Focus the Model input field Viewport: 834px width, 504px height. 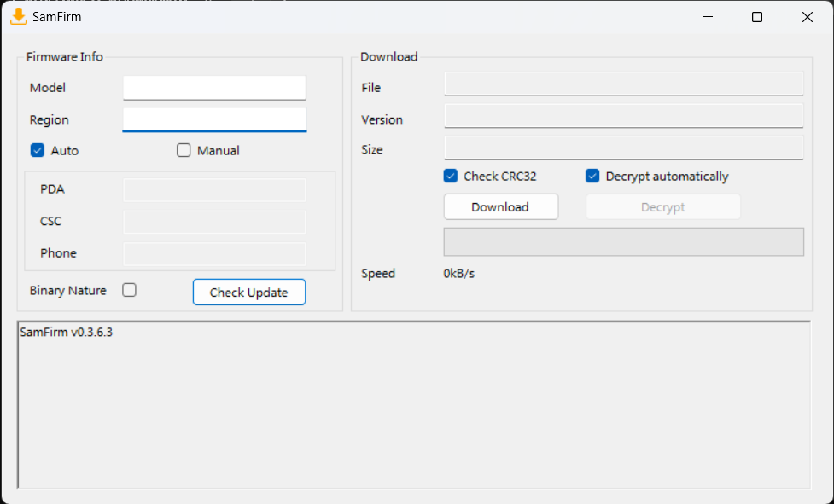[x=214, y=88]
